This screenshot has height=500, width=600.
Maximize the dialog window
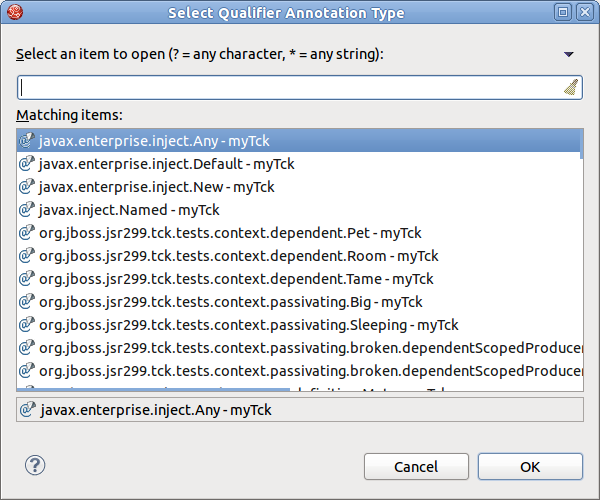point(563,12)
